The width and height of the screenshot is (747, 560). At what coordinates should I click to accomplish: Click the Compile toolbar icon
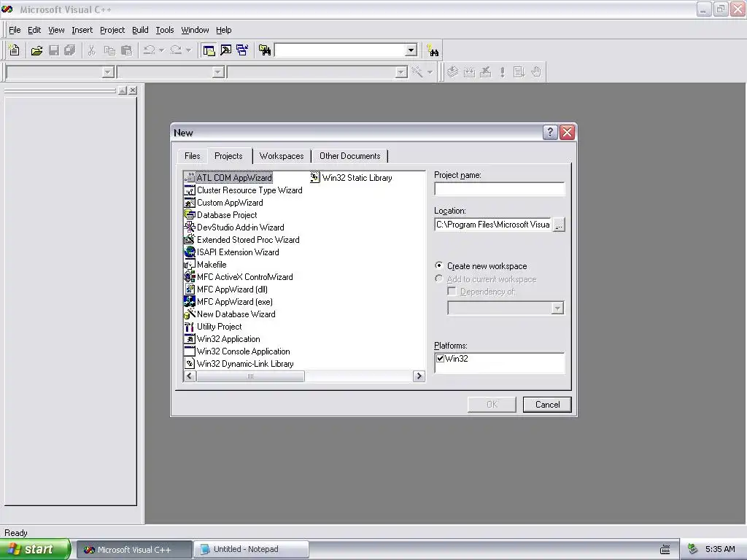(452, 72)
